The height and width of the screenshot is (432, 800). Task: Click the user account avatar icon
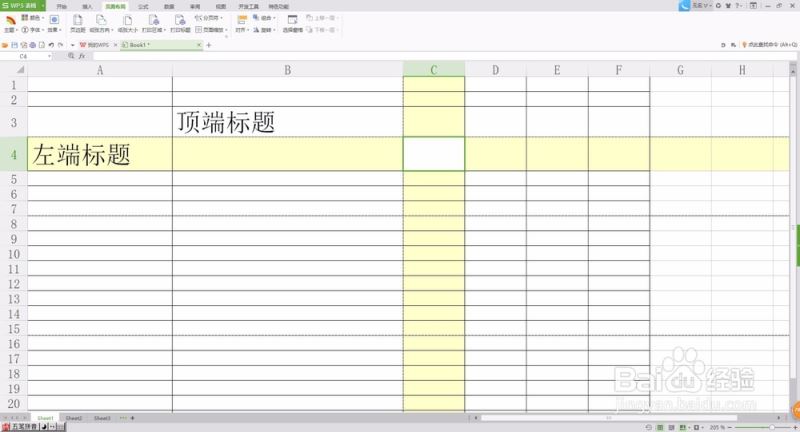tap(684, 6)
